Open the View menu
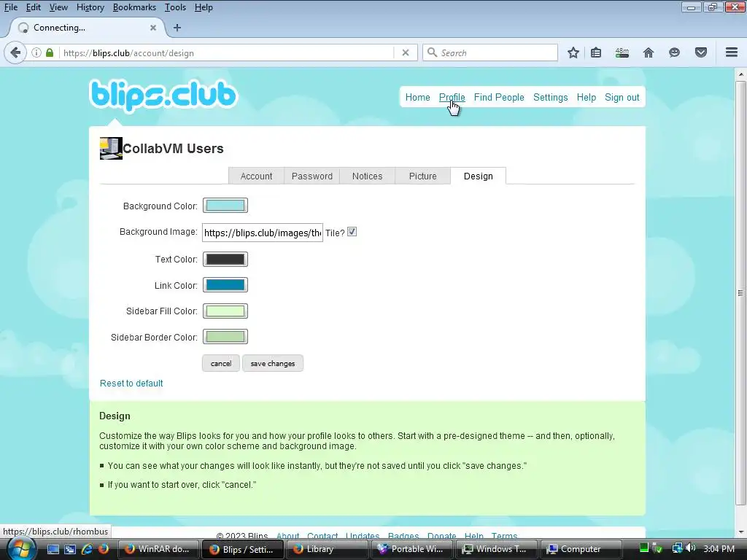This screenshot has height=560, width=747. click(x=58, y=7)
